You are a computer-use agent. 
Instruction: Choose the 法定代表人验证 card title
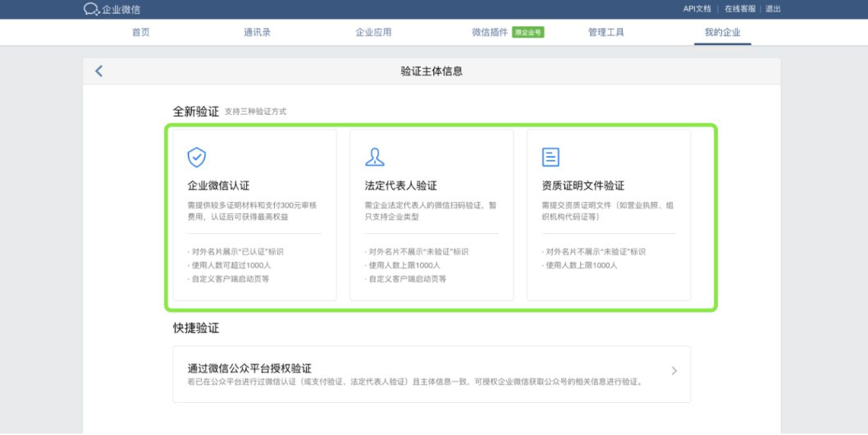(401, 185)
